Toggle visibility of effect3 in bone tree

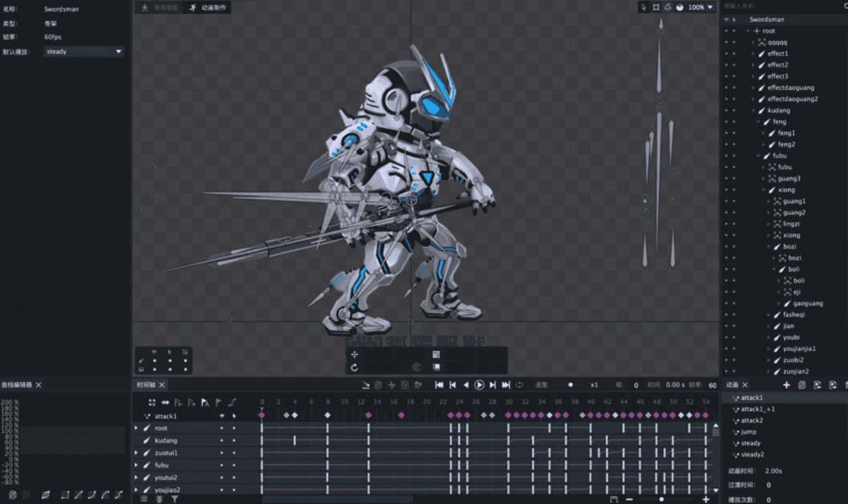point(726,76)
